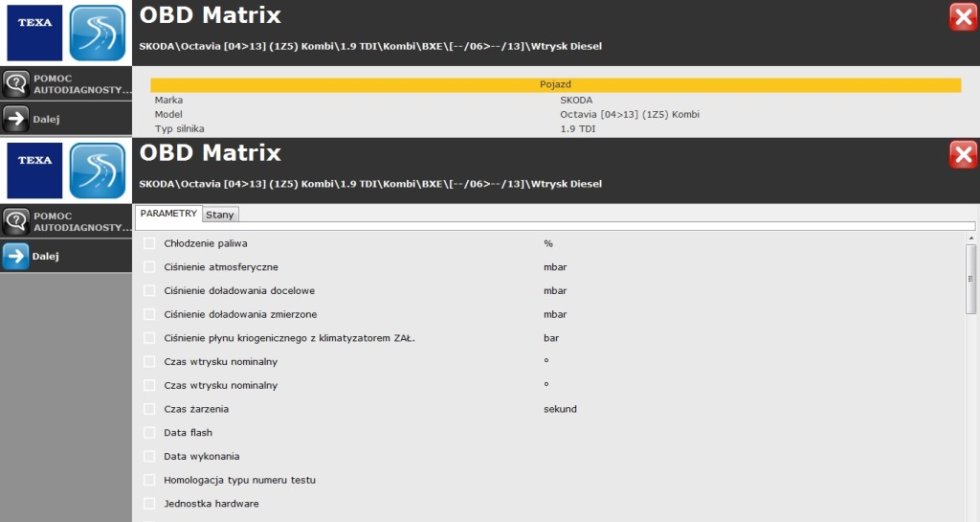Check the Czas żarzenia parameter
This screenshot has height=522, width=980.
[x=149, y=409]
